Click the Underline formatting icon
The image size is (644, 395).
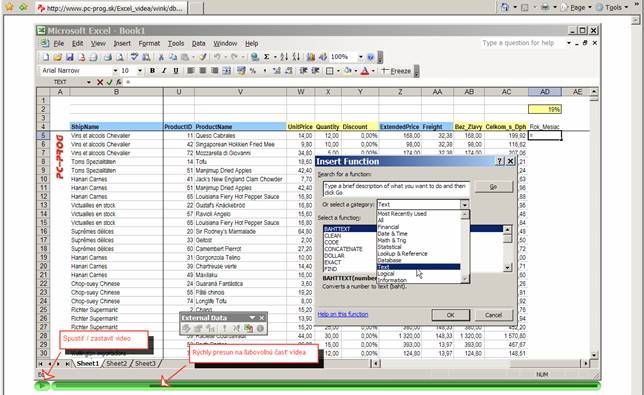coord(176,71)
